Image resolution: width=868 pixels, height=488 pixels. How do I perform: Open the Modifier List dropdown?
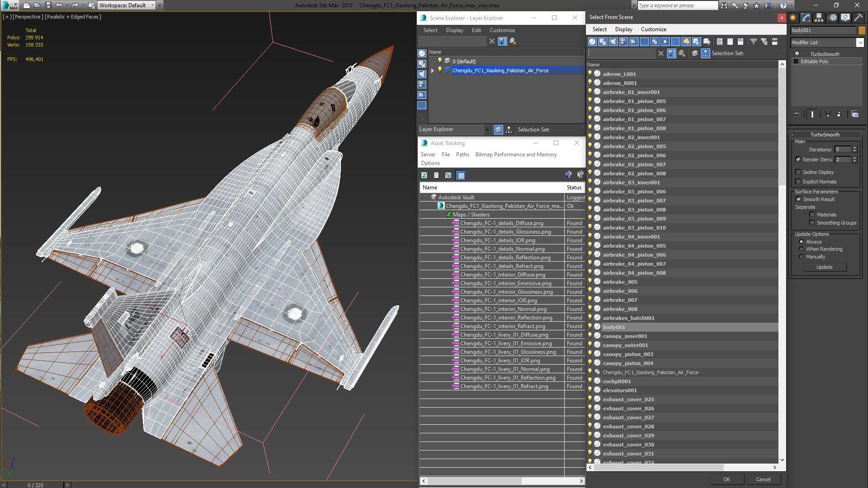pyautogui.click(x=859, y=42)
